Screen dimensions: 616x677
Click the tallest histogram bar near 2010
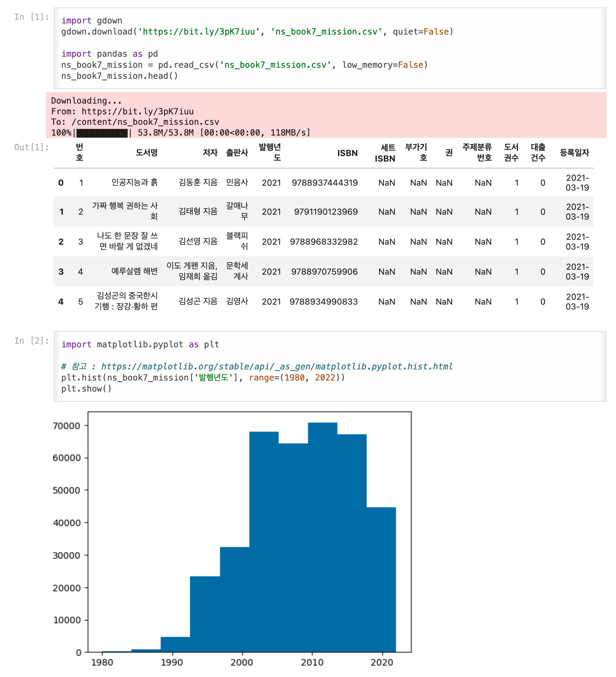[322, 537]
